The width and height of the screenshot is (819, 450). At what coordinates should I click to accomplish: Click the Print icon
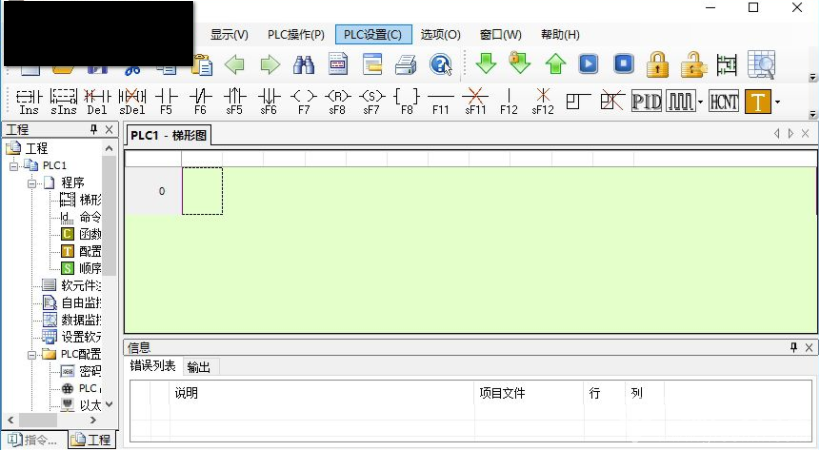click(x=405, y=65)
